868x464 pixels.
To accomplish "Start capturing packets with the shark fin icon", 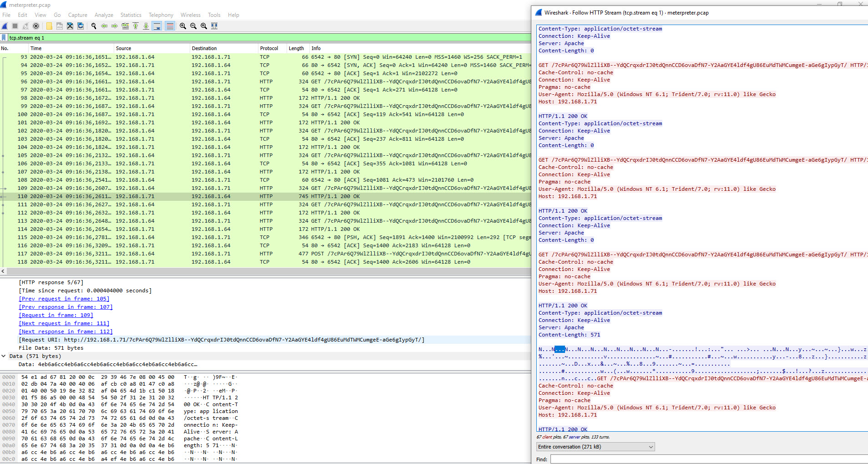I will coord(5,26).
